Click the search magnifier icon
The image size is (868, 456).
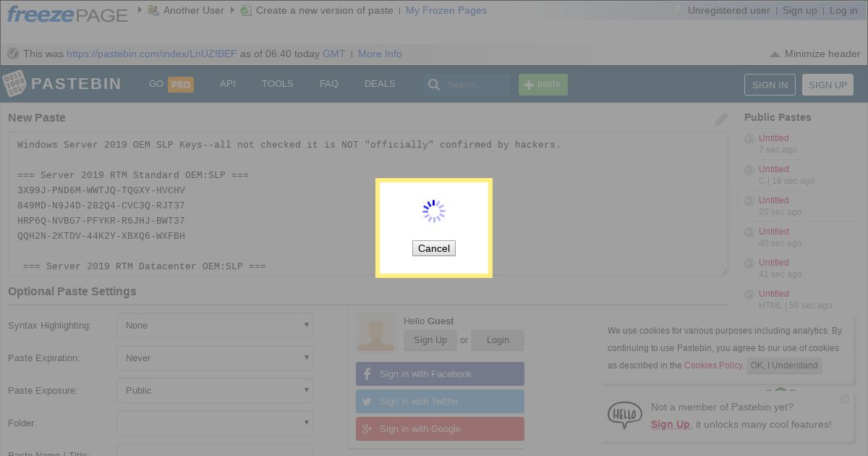click(434, 85)
